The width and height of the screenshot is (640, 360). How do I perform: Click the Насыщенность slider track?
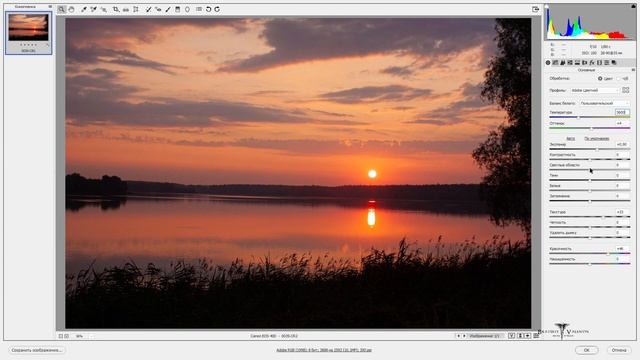[x=589, y=264]
